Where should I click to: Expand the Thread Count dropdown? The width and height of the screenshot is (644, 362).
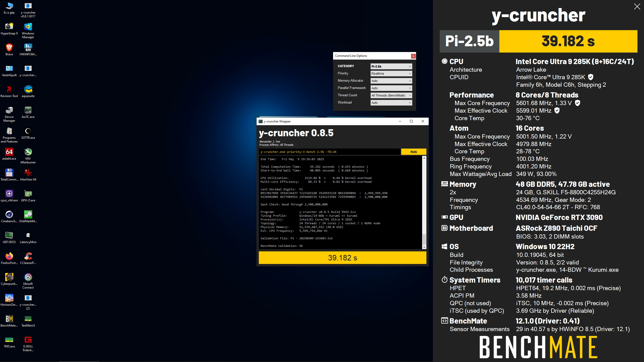[x=391, y=95]
